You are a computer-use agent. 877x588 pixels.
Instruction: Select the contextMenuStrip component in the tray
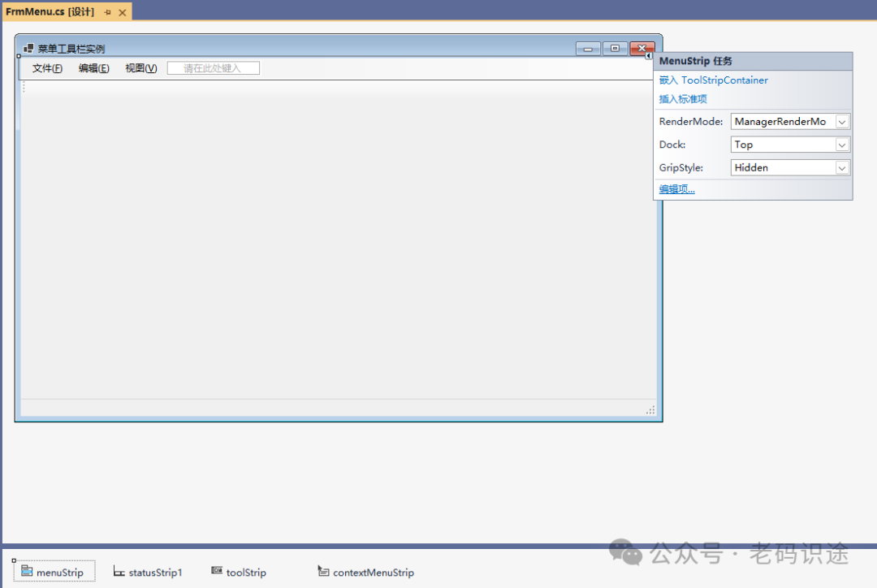(x=365, y=572)
